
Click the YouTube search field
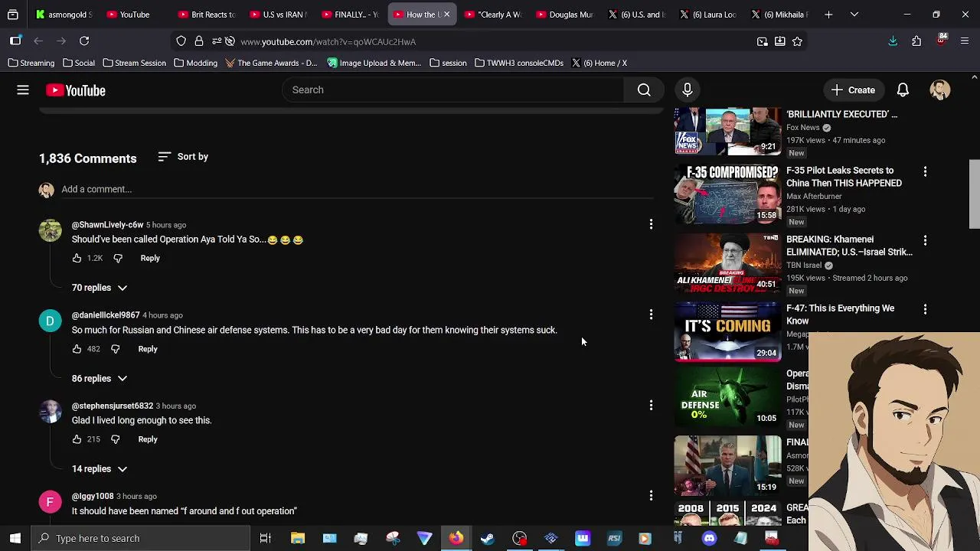tap(453, 90)
